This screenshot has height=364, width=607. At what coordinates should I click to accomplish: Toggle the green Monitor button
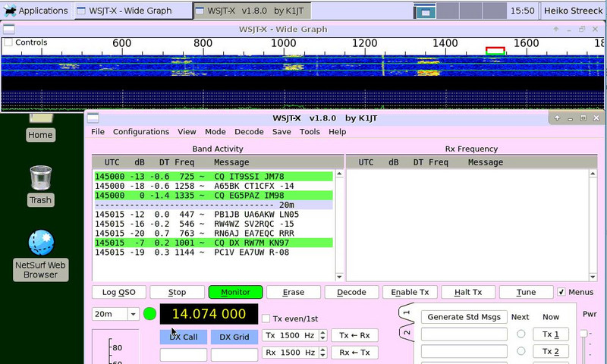235,292
